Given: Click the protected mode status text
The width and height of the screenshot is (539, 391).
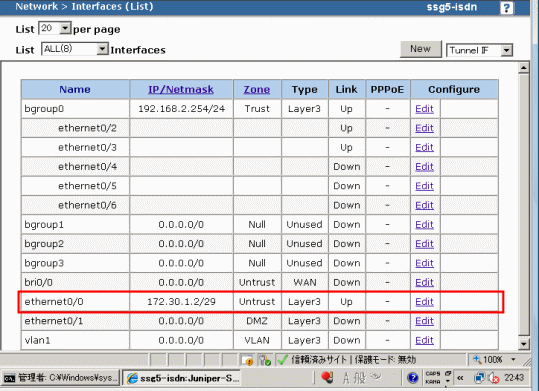Looking at the screenshot, I should (385, 360).
